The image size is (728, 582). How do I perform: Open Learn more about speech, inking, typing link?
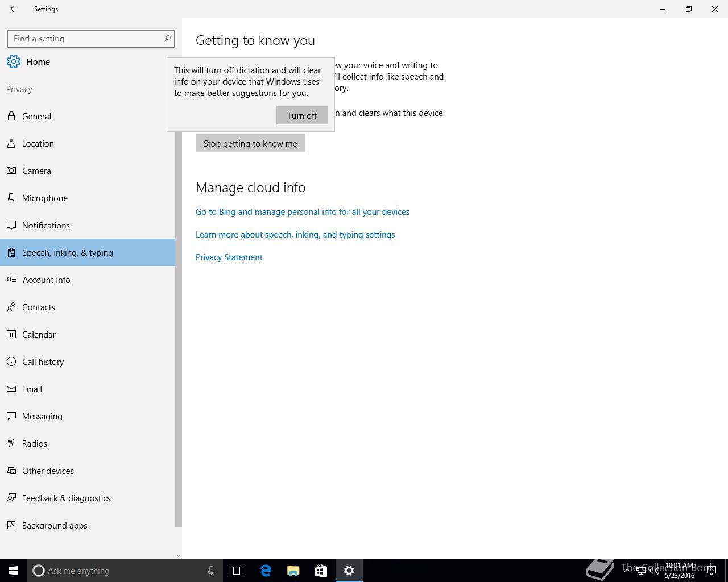[x=295, y=234]
